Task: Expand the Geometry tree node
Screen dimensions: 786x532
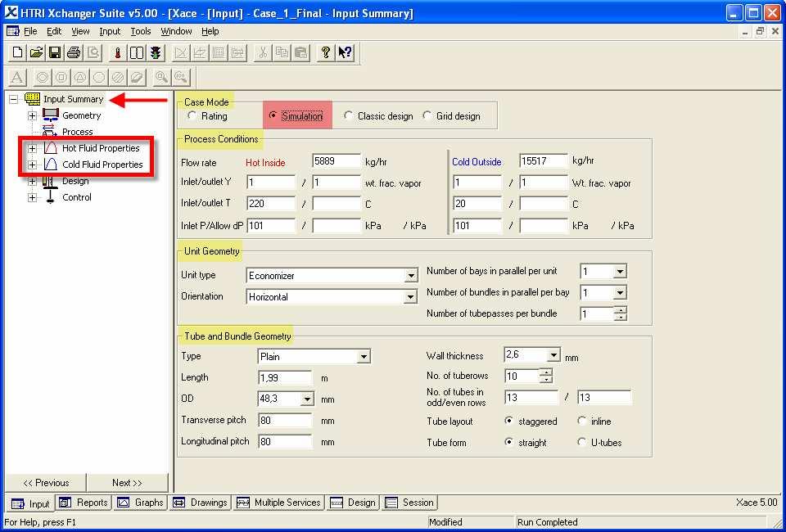Action: click(x=32, y=115)
